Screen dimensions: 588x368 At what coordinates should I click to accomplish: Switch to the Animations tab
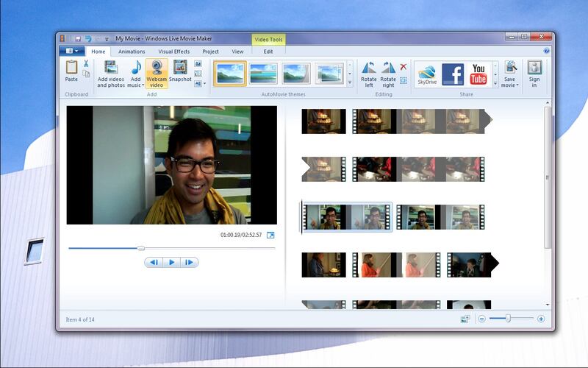point(132,52)
